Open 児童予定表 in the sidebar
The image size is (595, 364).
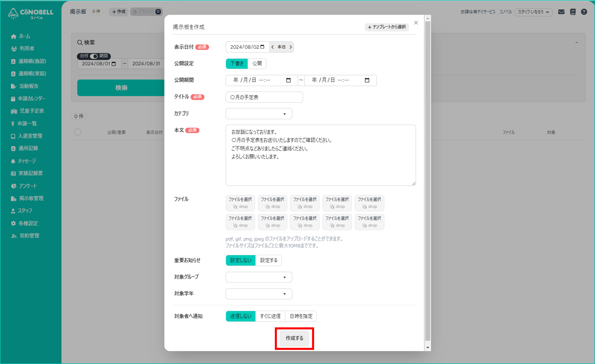[x=28, y=111]
